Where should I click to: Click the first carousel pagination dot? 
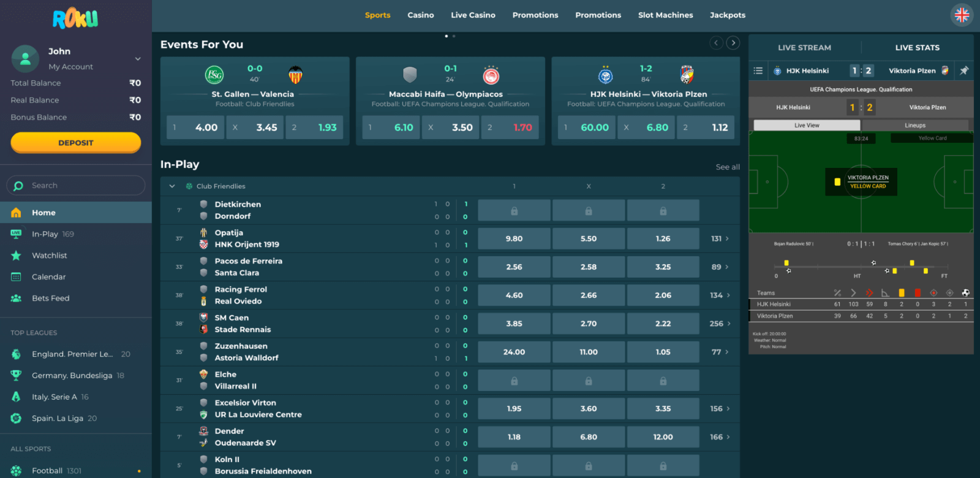pyautogui.click(x=446, y=36)
